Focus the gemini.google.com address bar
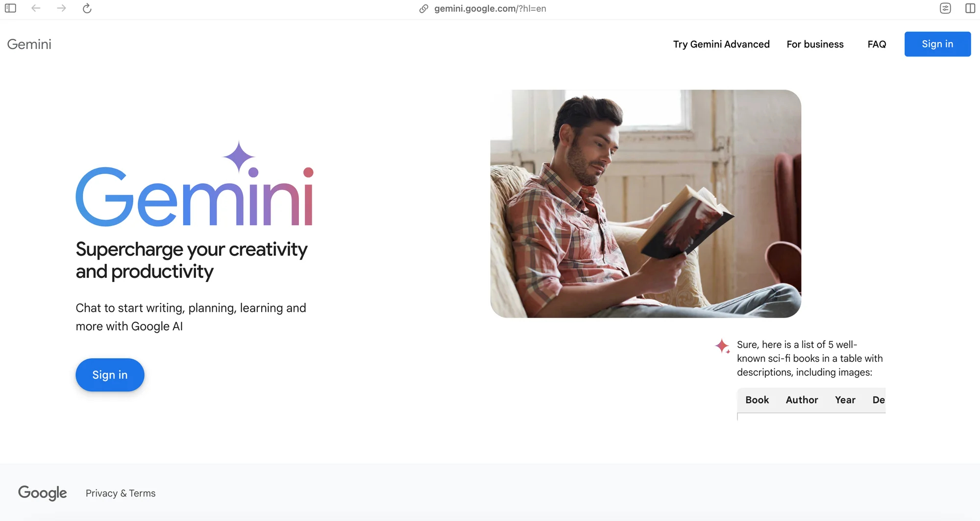The width and height of the screenshot is (980, 521). [x=490, y=9]
